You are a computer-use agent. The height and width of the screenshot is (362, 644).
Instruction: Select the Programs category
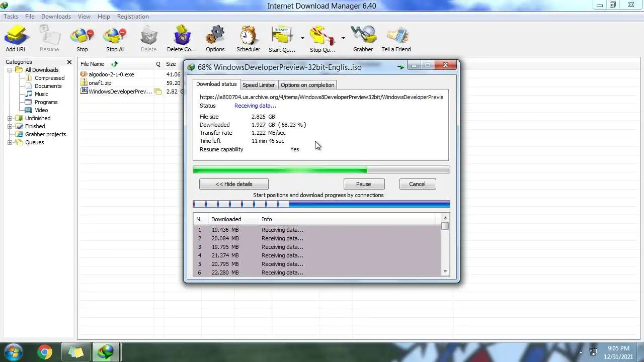46,102
